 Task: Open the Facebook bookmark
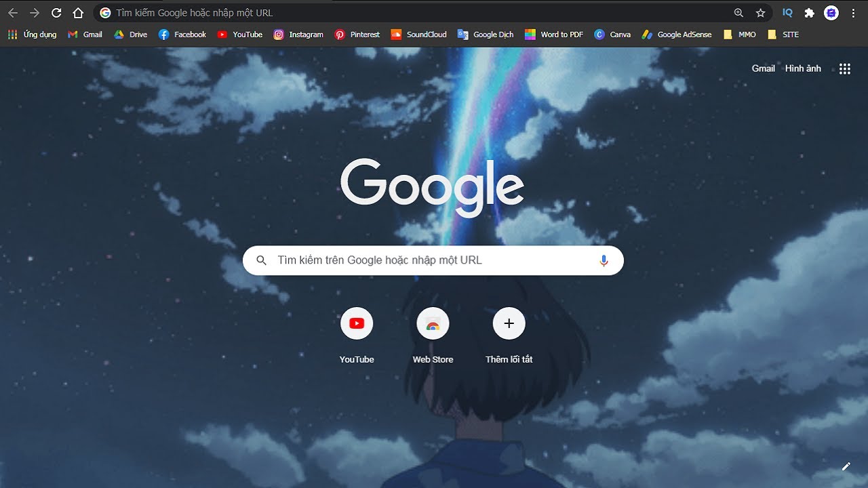182,35
